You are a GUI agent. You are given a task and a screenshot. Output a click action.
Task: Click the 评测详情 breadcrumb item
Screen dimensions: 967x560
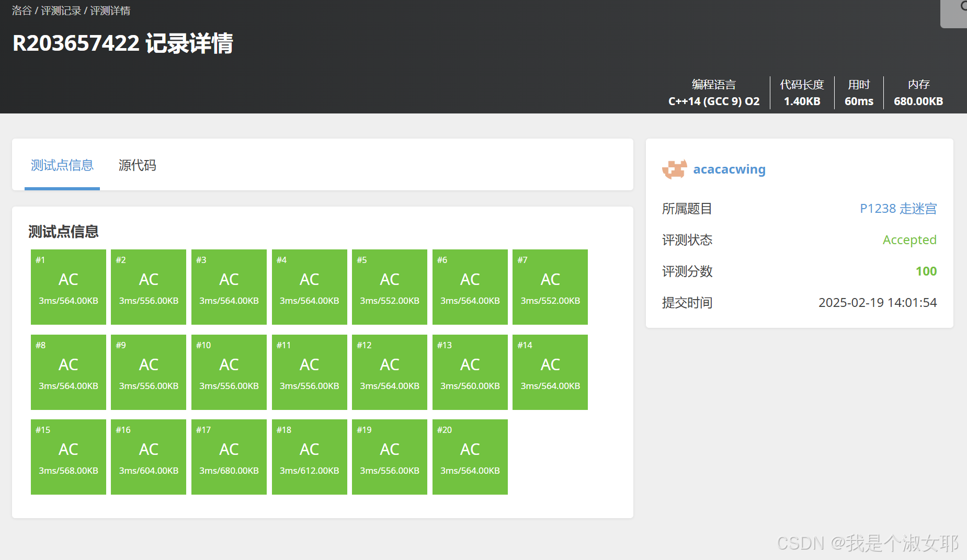point(110,10)
